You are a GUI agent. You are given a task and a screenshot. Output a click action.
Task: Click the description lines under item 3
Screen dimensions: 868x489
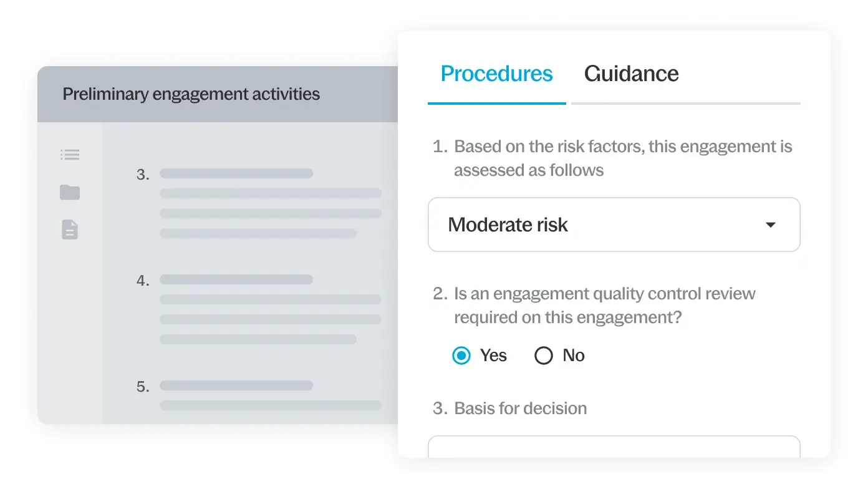pos(270,213)
